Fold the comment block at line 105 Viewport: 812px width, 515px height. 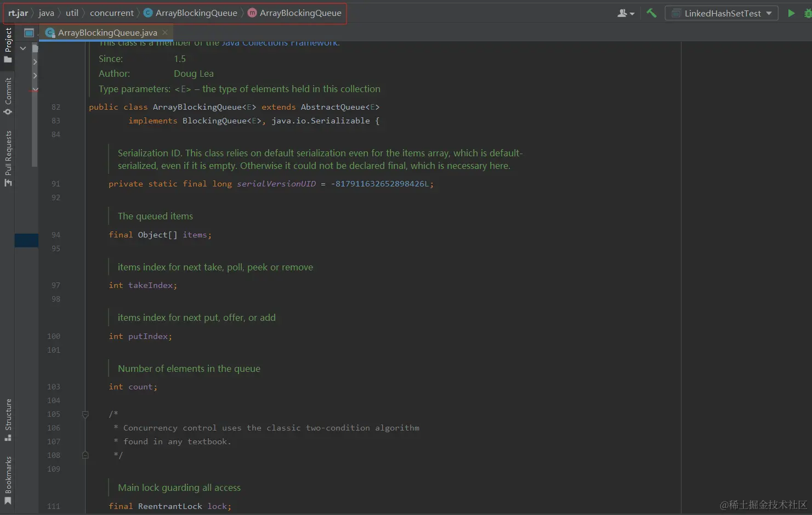point(85,414)
